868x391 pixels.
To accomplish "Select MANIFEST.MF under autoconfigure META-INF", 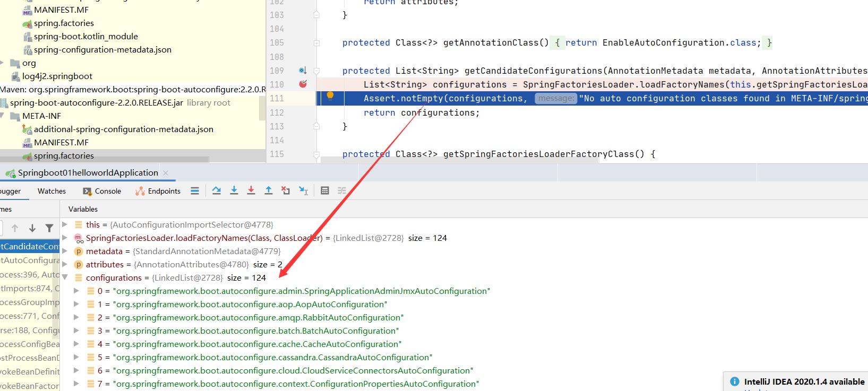I will coord(61,142).
